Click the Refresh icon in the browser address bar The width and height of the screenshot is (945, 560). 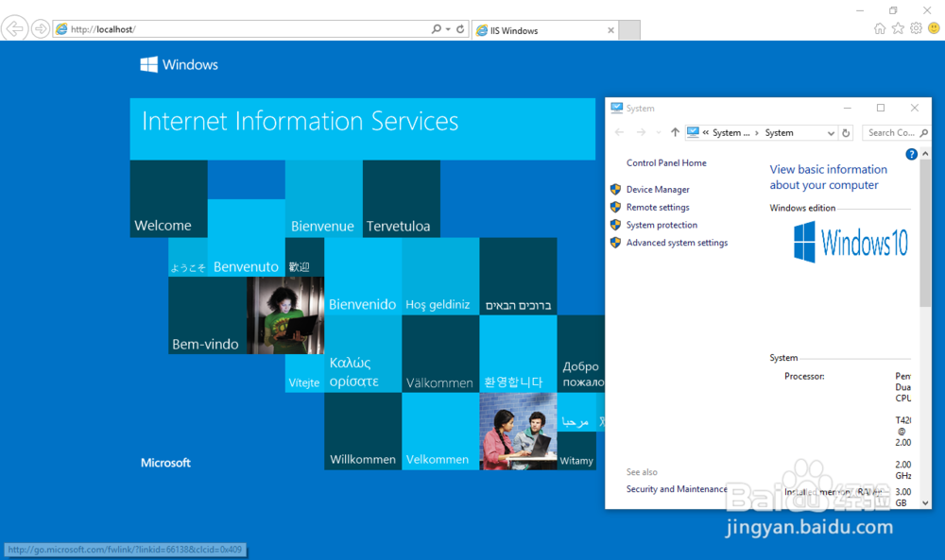pyautogui.click(x=460, y=28)
